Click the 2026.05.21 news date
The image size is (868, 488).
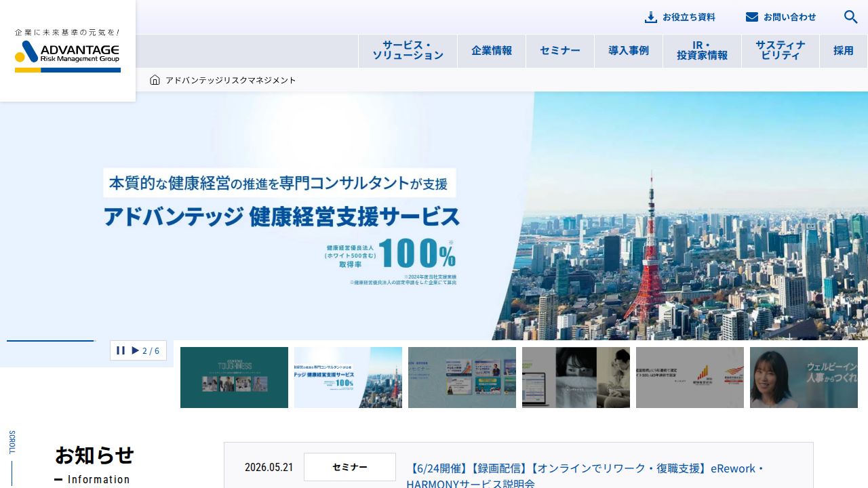(x=269, y=467)
